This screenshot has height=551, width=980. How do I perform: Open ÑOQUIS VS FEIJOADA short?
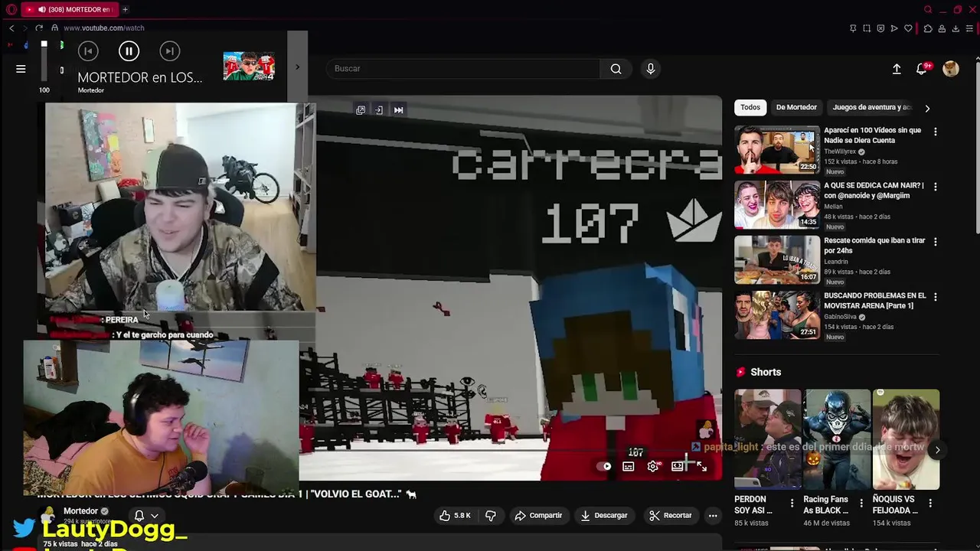click(x=906, y=439)
